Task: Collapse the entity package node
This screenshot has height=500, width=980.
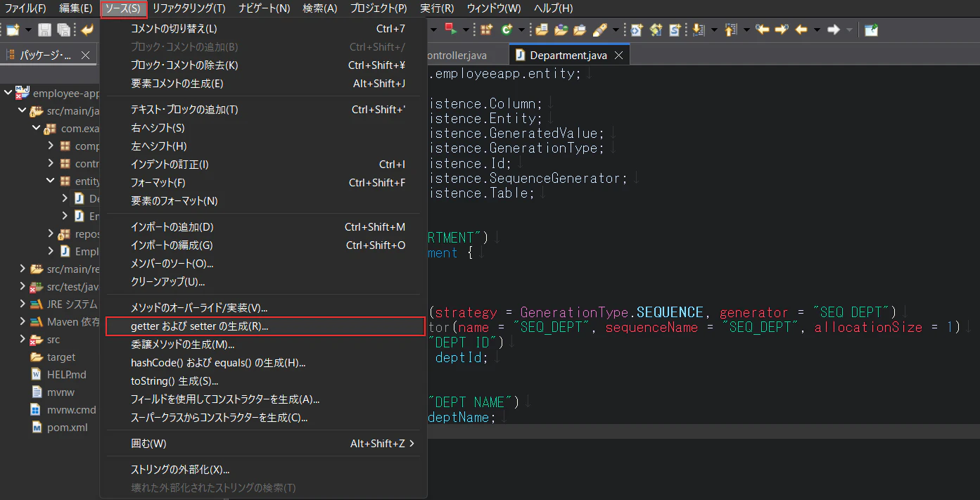Action: pos(51,181)
